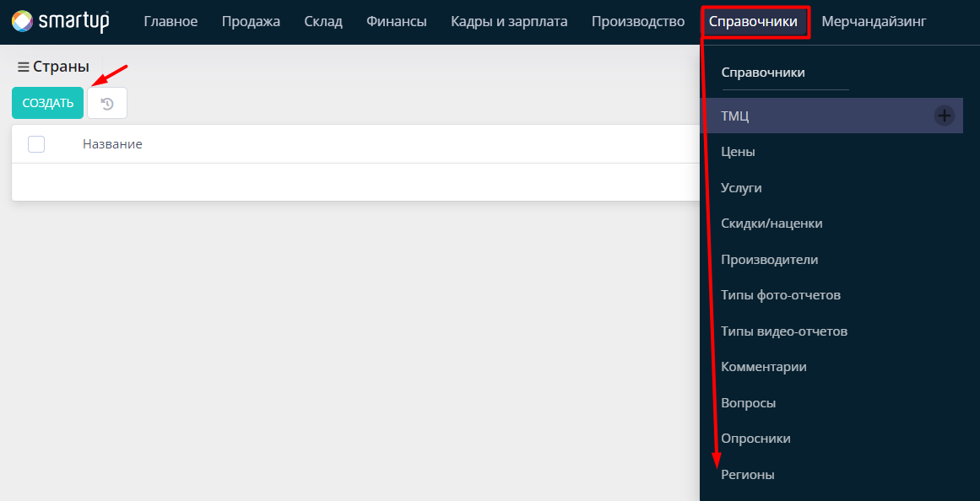Click the Название column header
This screenshot has height=501, width=980.
pyautogui.click(x=112, y=144)
